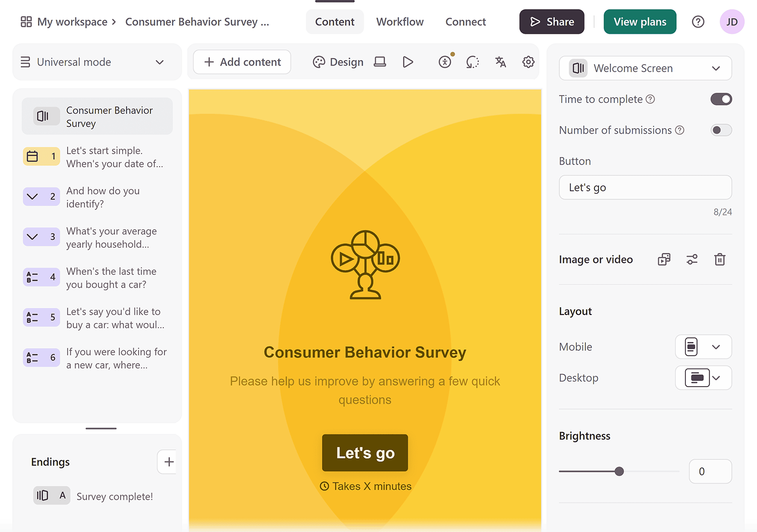Toggle off Time to complete switch
Image resolution: width=757 pixels, height=532 pixels.
[x=721, y=99]
